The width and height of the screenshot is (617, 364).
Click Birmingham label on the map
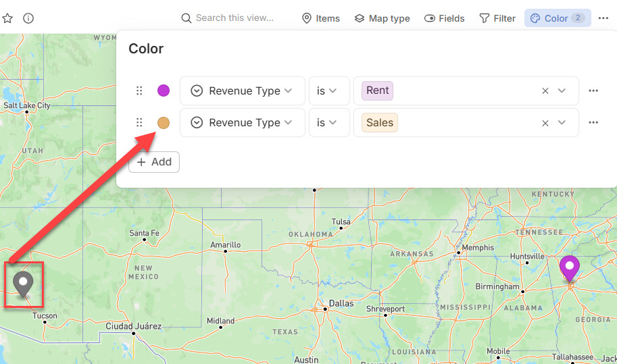497,286
